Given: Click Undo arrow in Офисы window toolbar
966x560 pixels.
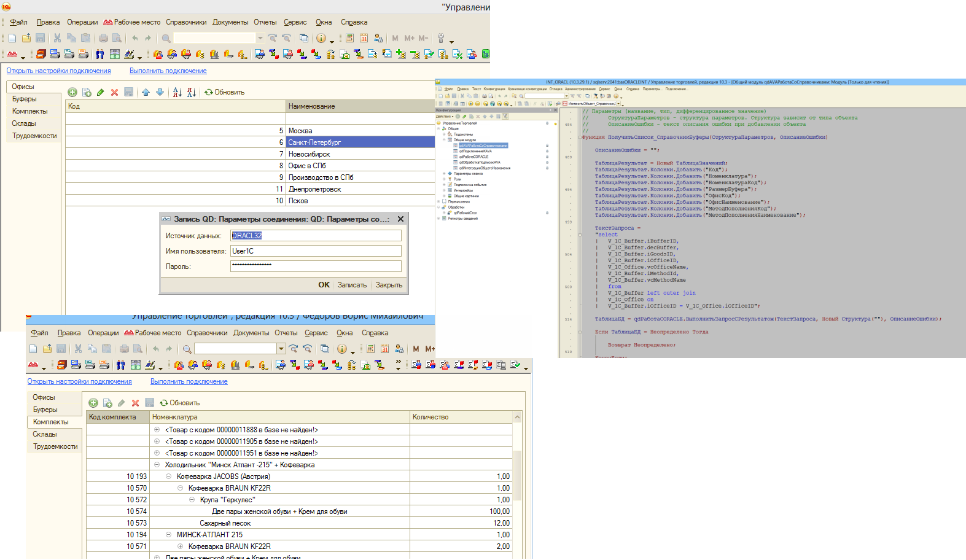Looking at the screenshot, I should [x=134, y=38].
